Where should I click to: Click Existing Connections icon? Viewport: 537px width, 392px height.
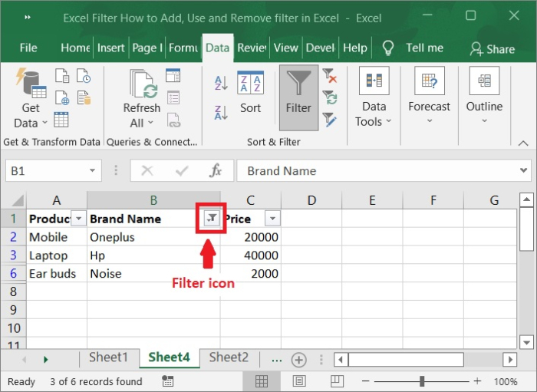[84, 97]
